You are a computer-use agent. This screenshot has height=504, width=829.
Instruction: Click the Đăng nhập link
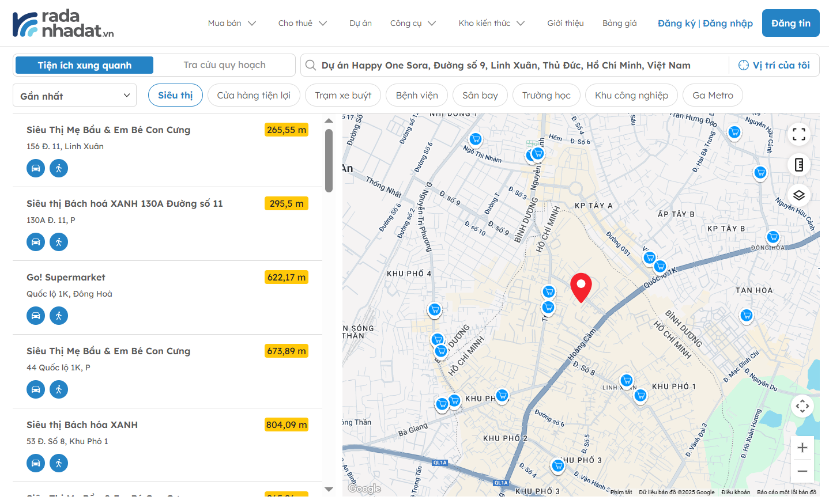(728, 23)
